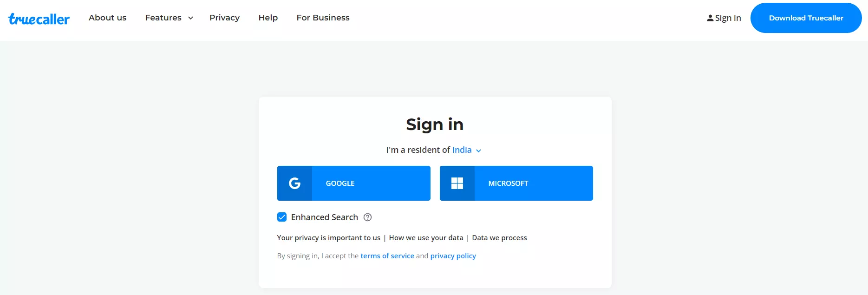Open the India residency country selector
This screenshot has height=295, width=868.
coord(465,150)
